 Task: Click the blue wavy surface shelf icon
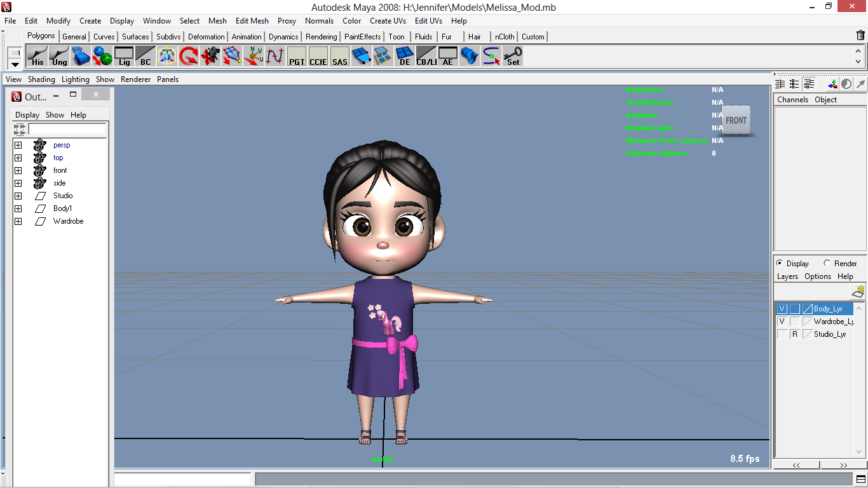click(x=470, y=56)
